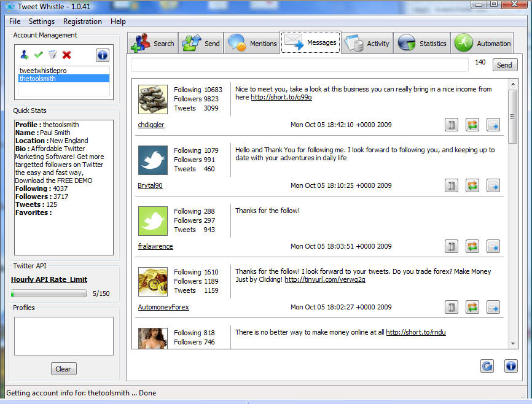Retweet the chdiggler message
This screenshot has width=532, height=404.
pos(472,125)
